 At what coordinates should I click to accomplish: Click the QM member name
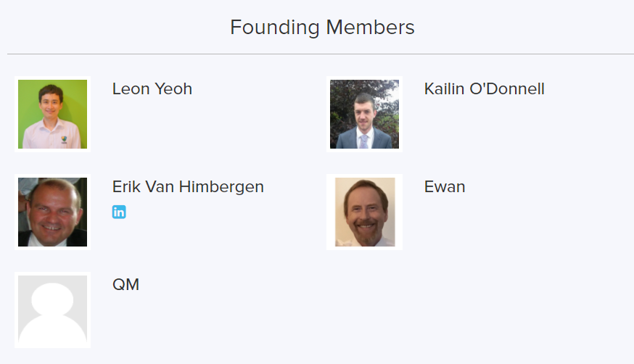click(x=125, y=284)
